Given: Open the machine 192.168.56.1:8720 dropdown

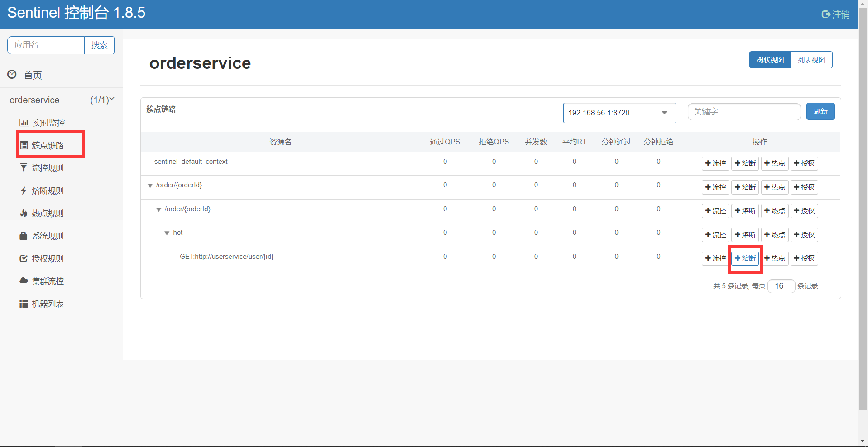Looking at the screenshot, I should tap(619, 113).
